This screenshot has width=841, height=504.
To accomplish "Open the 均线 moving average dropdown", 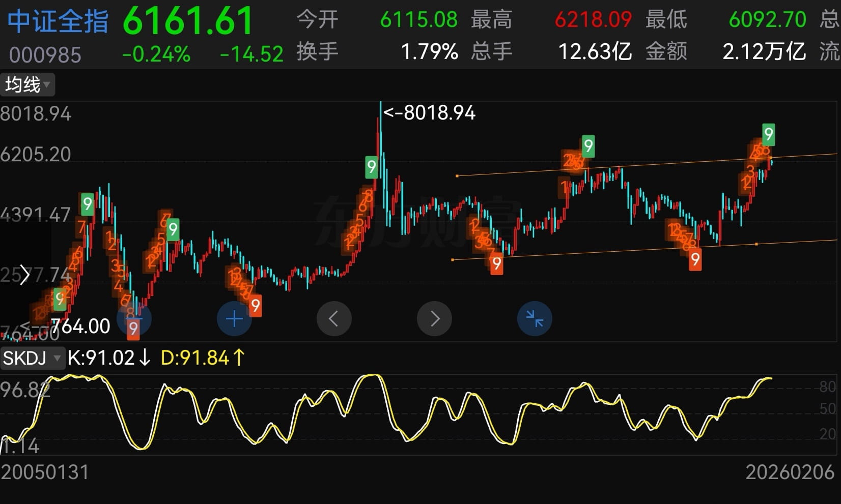I will (26, 84).
